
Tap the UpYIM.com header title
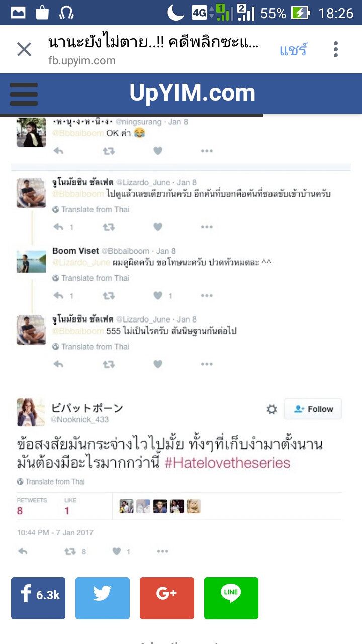click(193, 93)
